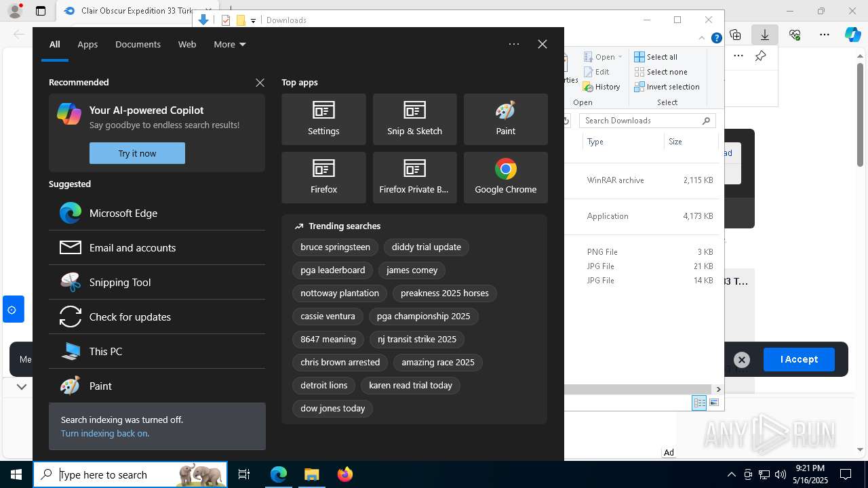The width and height of the screenshot is (868, 488).
Task: Search trending amazing race 2025
Action: tap(437, 362)
